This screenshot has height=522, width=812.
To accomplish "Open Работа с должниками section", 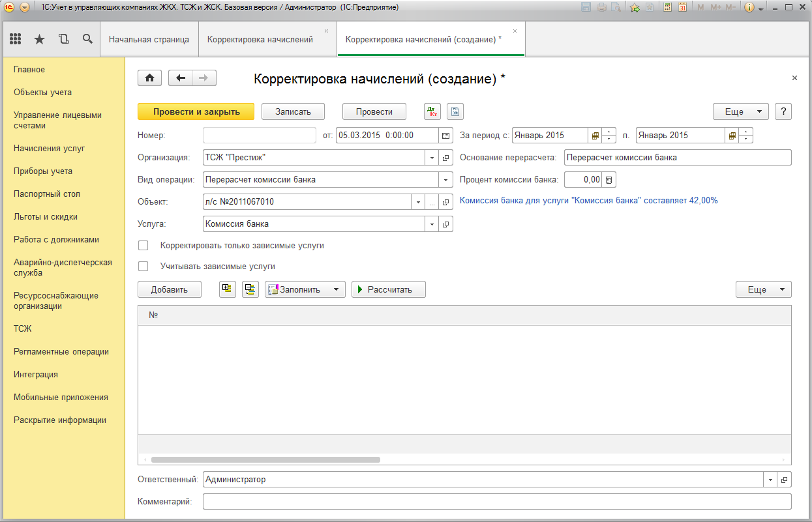I will point(56,239).
